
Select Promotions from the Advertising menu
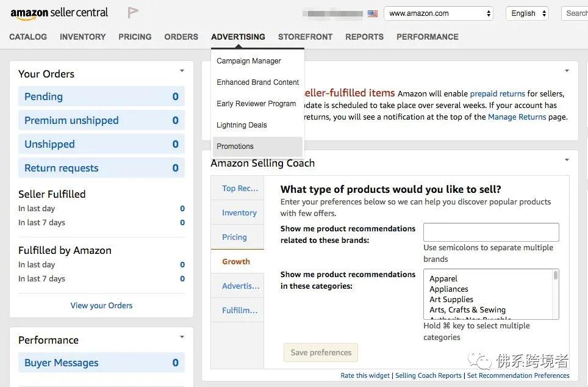pos(235,146)
